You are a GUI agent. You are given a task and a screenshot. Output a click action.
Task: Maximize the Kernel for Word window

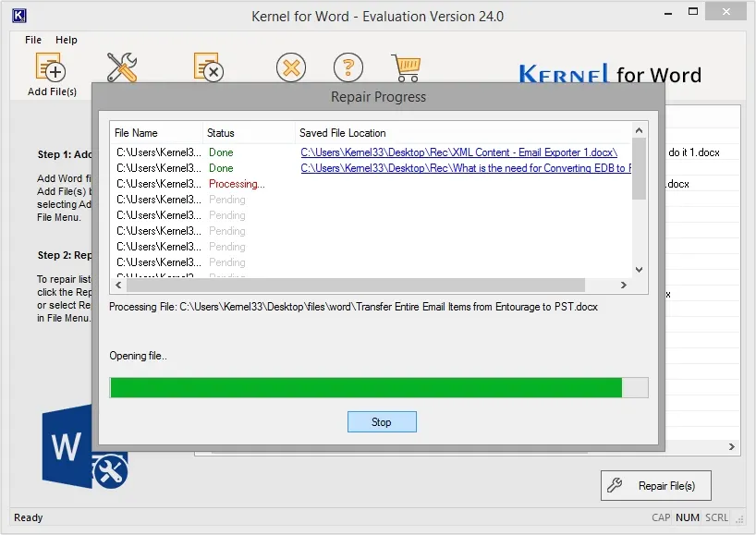pos(693,12)
